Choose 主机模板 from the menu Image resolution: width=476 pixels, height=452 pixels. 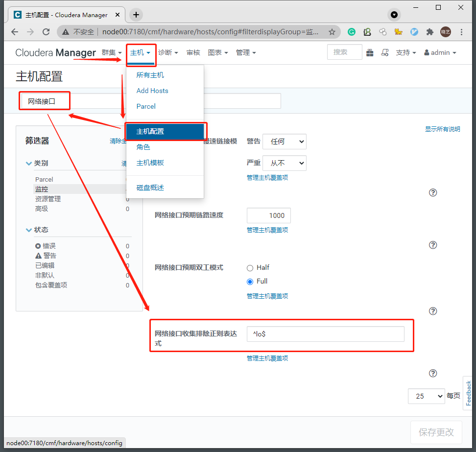pyautogui.click(x=150, y=163)
